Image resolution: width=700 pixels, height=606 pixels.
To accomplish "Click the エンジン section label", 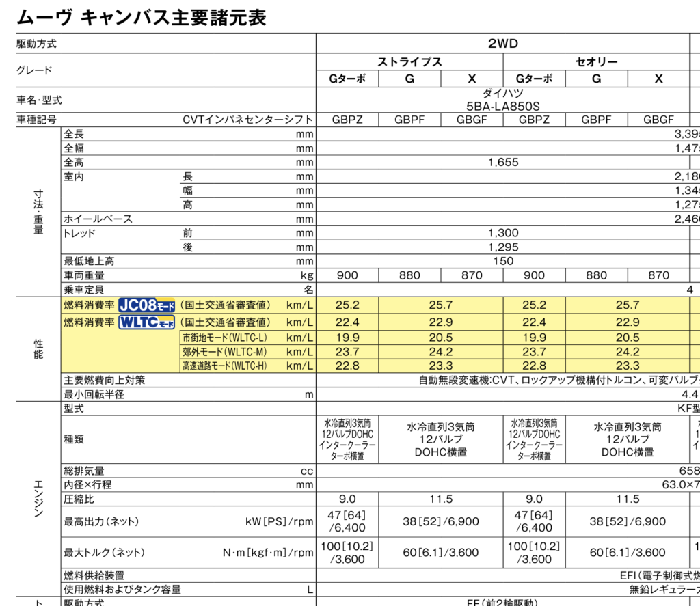I will pos(38,497).
